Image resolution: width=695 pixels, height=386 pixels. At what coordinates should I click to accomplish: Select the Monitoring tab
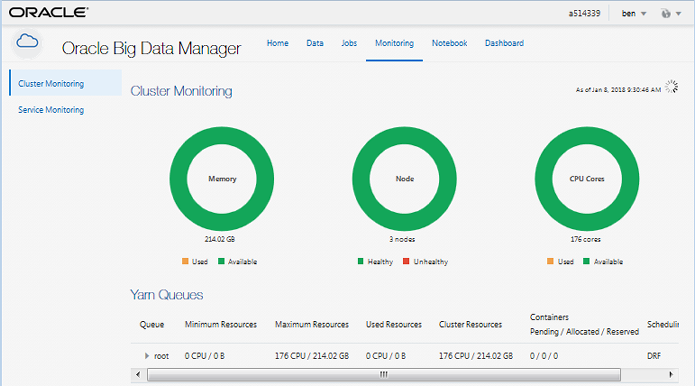pos(394,43)
